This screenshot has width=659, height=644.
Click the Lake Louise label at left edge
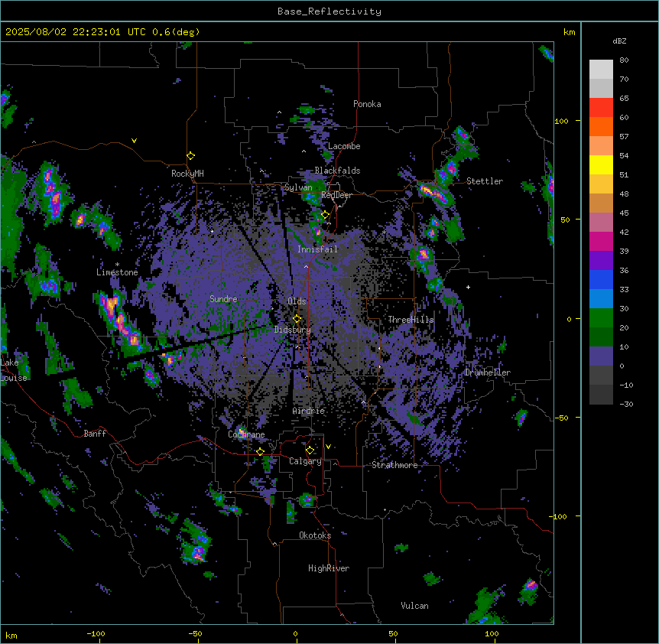12,370
